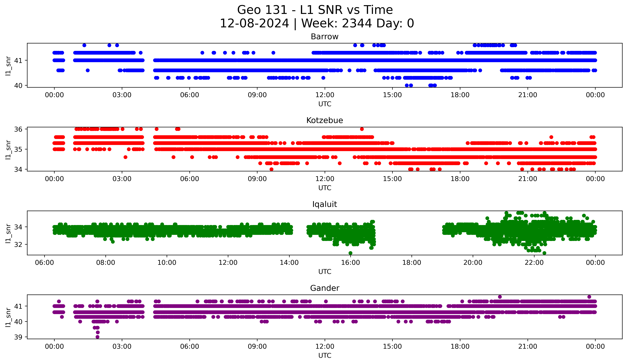Image resolution: width=627 pixels, height=364 pixels.
Task: Click the 08:00 tick label under Iqaluit plot
Action: [x=105, y=263]
